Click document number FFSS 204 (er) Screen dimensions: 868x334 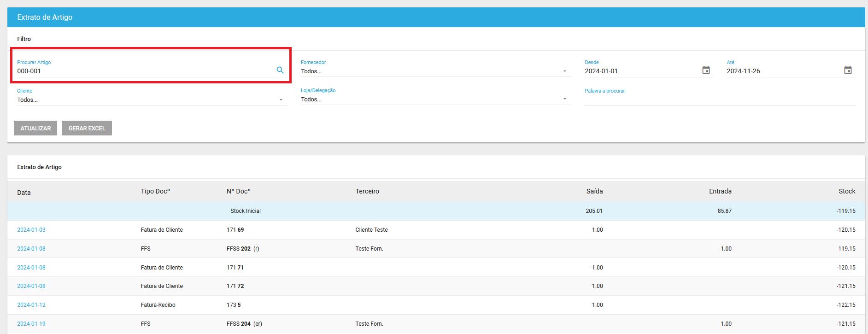(x=244, y=324)
